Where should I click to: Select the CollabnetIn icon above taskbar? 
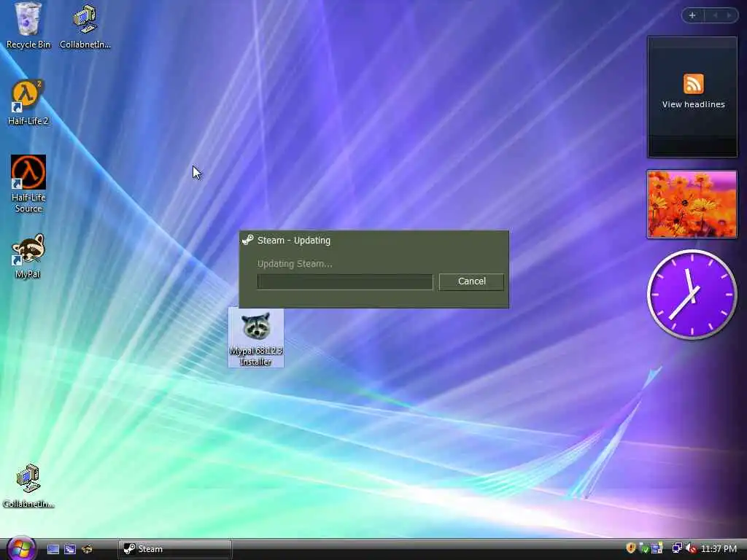28,486
